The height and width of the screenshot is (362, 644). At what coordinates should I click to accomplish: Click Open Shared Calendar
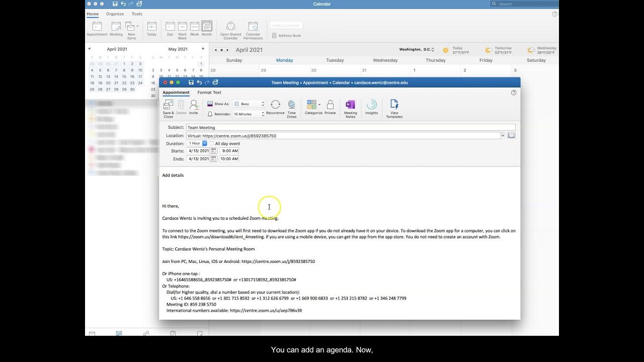[x=230, y=30]
